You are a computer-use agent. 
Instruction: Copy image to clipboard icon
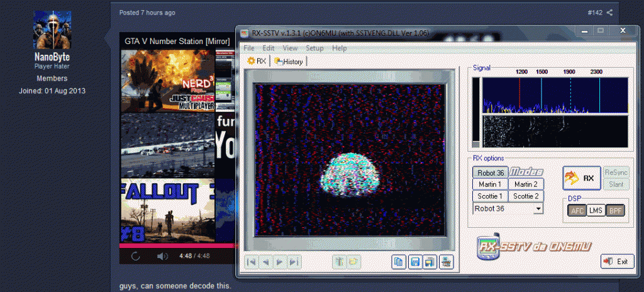coord(399,262)
